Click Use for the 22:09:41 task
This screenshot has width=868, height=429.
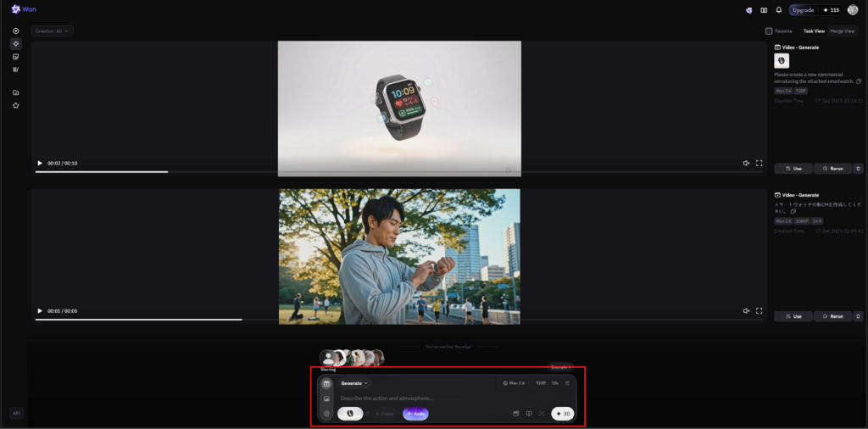[793, 316]
